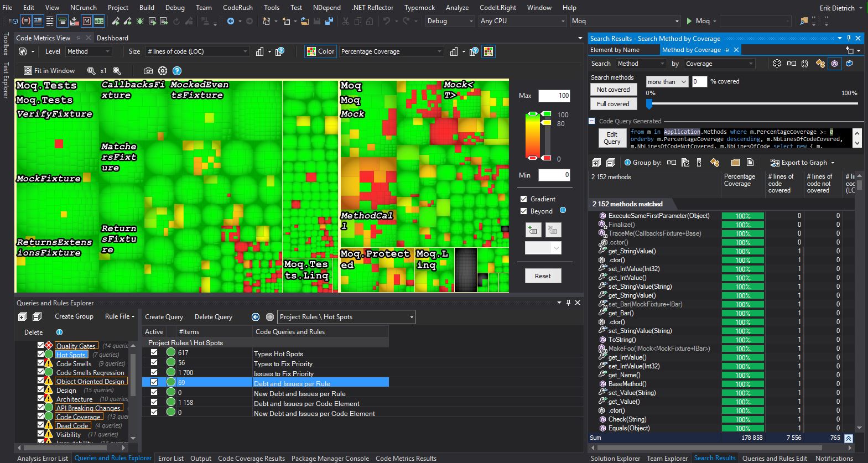The width and height of the screenshot is (868, 463).
Task: Click expand-all icon in search results toolbar
Action: pyautogui.click(x=596, y=163)
